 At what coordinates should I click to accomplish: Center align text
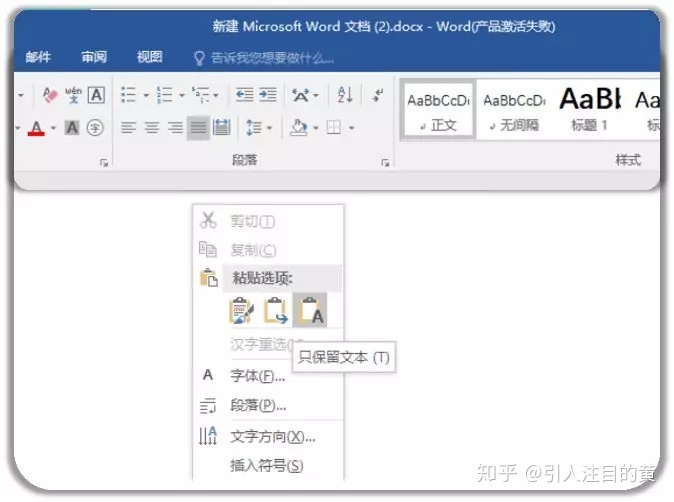pyautogui.click(x=152, y=128)
